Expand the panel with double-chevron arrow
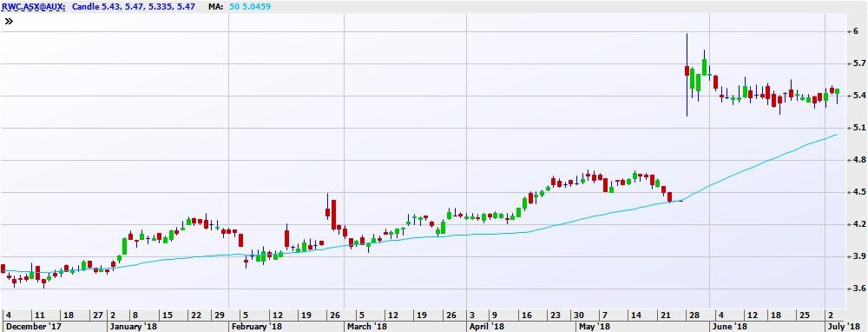The image size is (868, 332). (9, 22)
